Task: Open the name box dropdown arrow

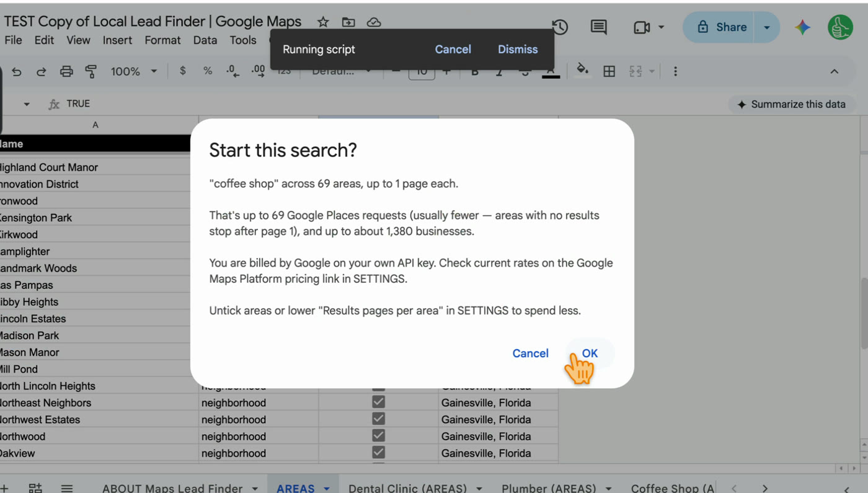Action: [x=27, y=104]
